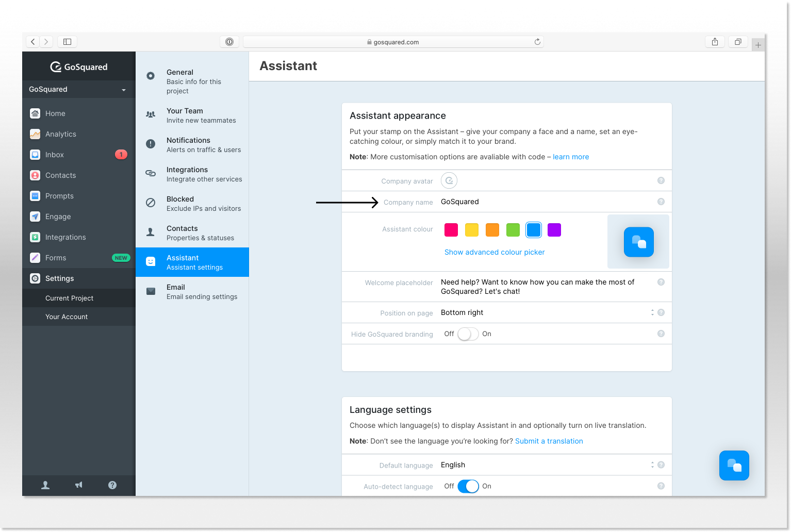Screen dimensions: 791x532
Task: Open Blocked IPs and visitors settings
Action: click(x=192, y=204)
